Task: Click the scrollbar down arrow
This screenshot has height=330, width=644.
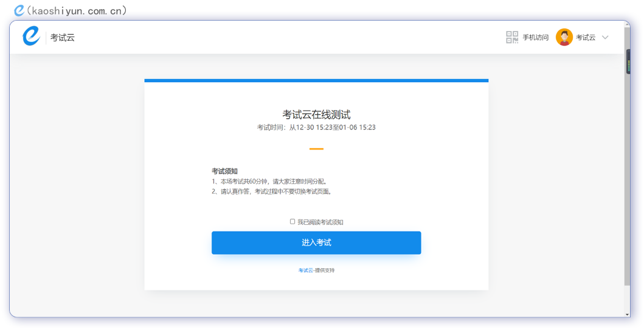Action: coord(627,314)
